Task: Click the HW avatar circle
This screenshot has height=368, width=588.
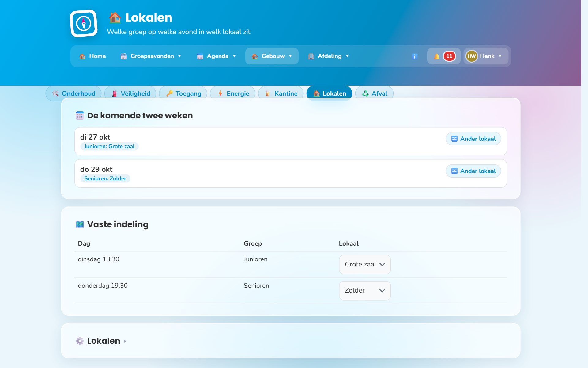Action: 472,56
